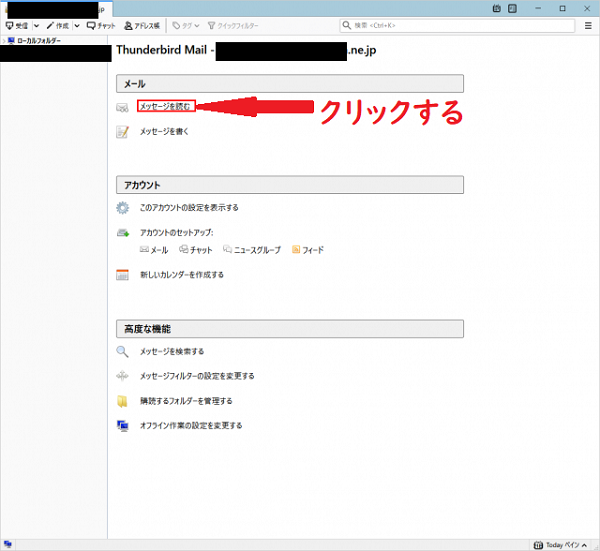600x551 pixels.
Task: Click the magnifier icon for message search
Action: click(122, 351)
